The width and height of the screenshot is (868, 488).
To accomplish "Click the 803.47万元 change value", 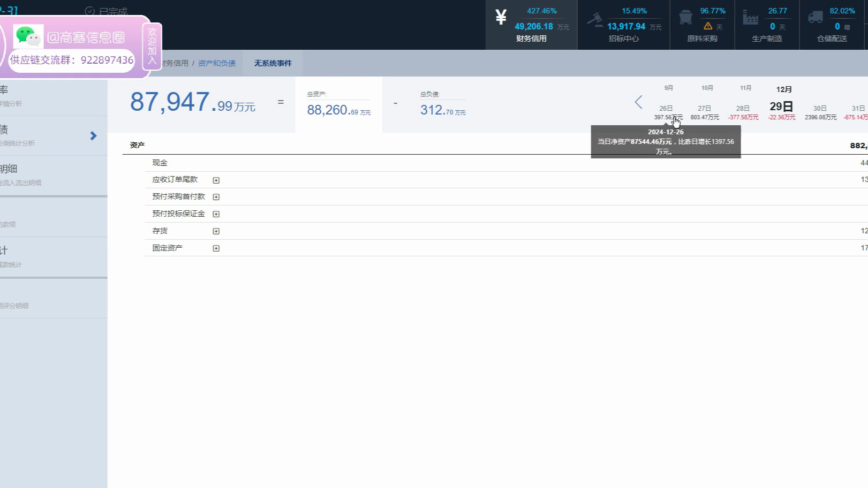I will click(x=705, y=117).
